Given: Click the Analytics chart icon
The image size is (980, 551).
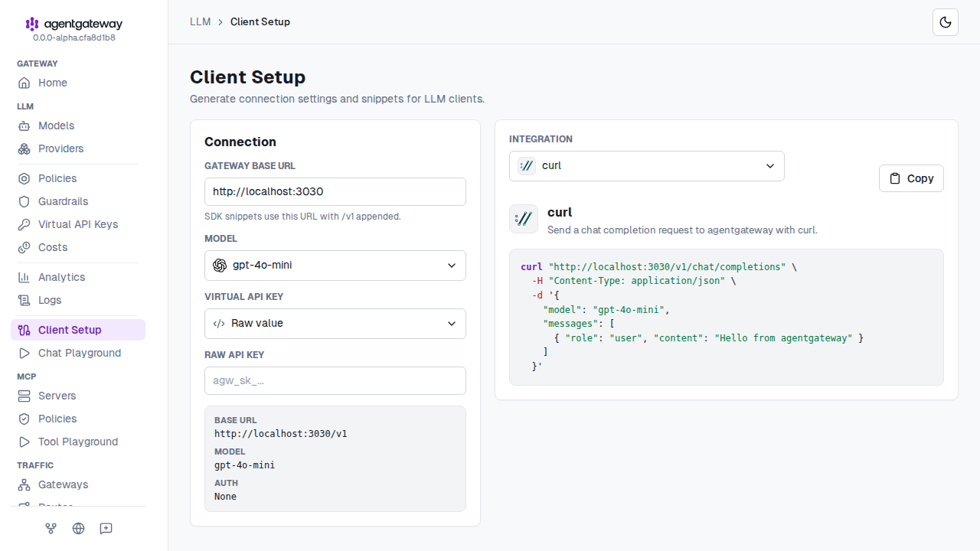Looking at the screenshot, I should click(24, 277).
